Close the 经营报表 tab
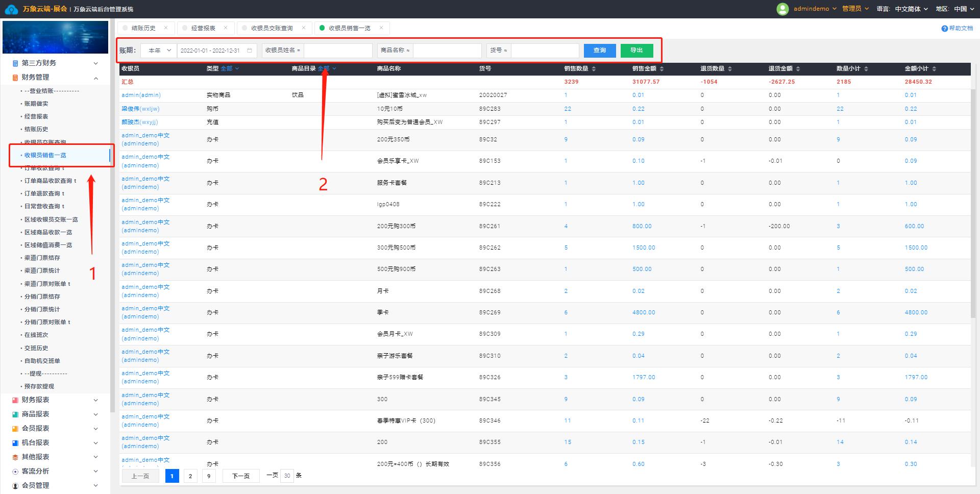 click(226, 28)
